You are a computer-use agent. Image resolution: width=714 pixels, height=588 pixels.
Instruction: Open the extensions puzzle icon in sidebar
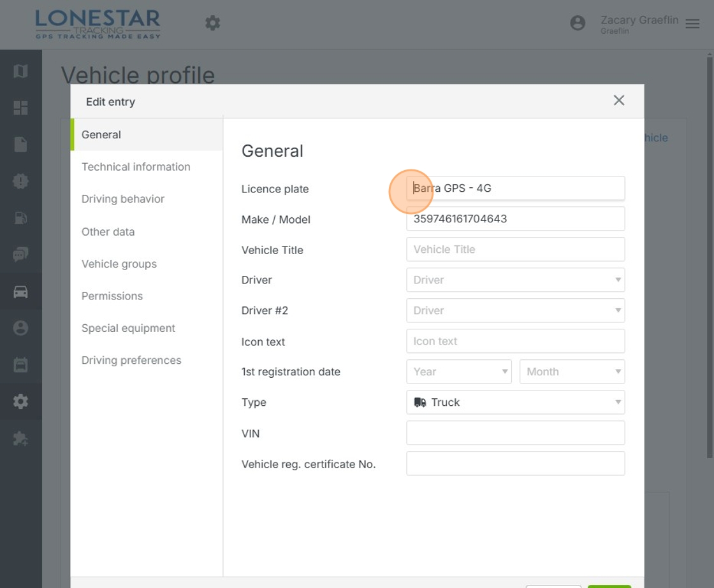point(20,438)
